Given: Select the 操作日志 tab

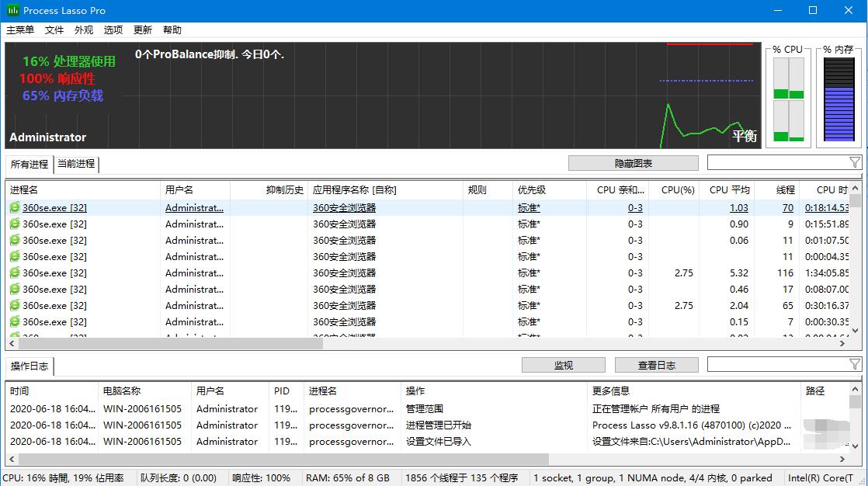Looking at the screenshot, I should (30, 366).
